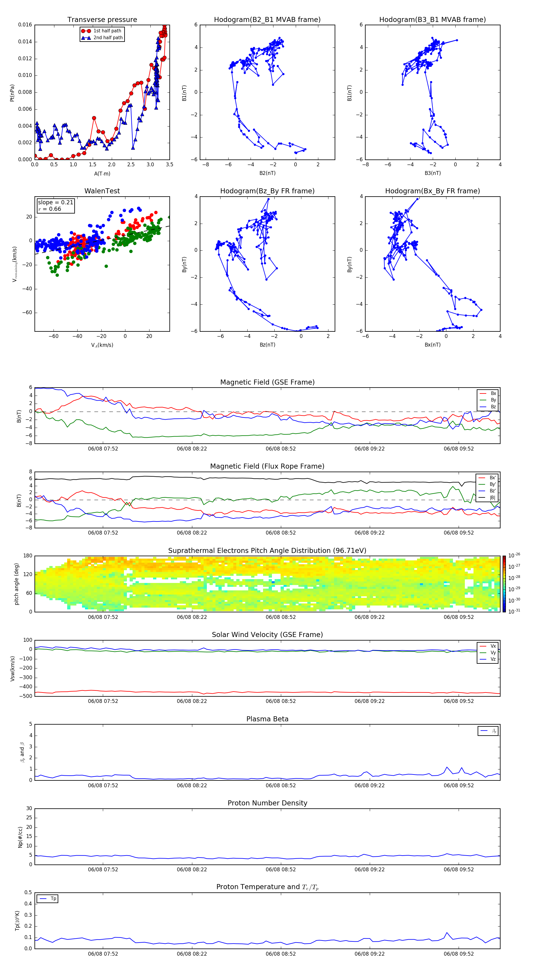
Task: Select the By' entry in Flux Rope legend
Action: click(487, 484)
